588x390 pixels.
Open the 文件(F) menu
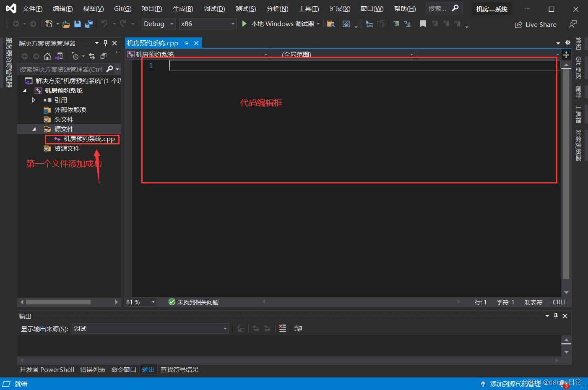coord(32,9)
